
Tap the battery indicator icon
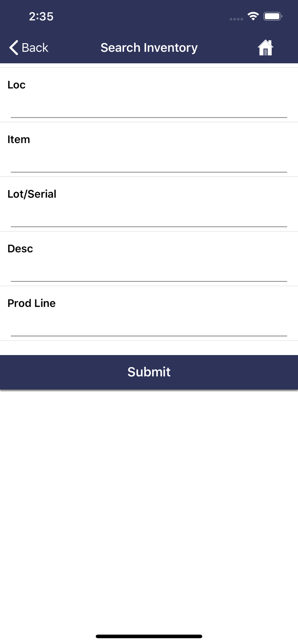[273, 16]
